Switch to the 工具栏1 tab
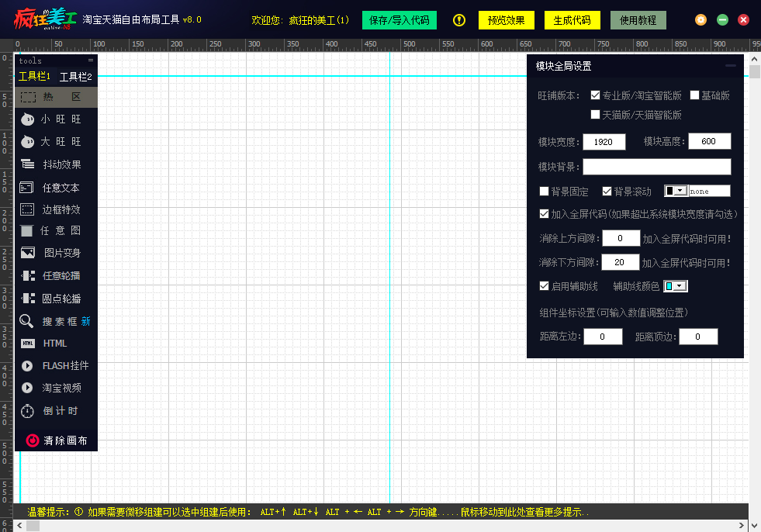 point(34,76)
